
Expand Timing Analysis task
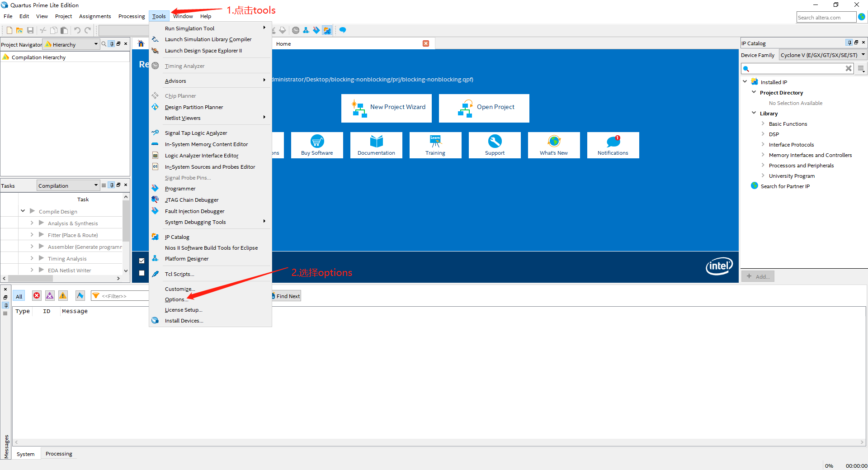pyautogui.click(x=32, y=258)
